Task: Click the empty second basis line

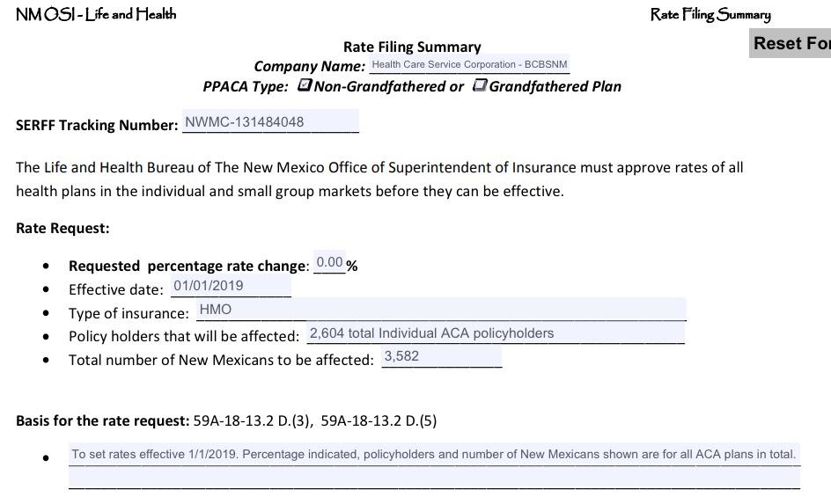Action: pos(434,478)
